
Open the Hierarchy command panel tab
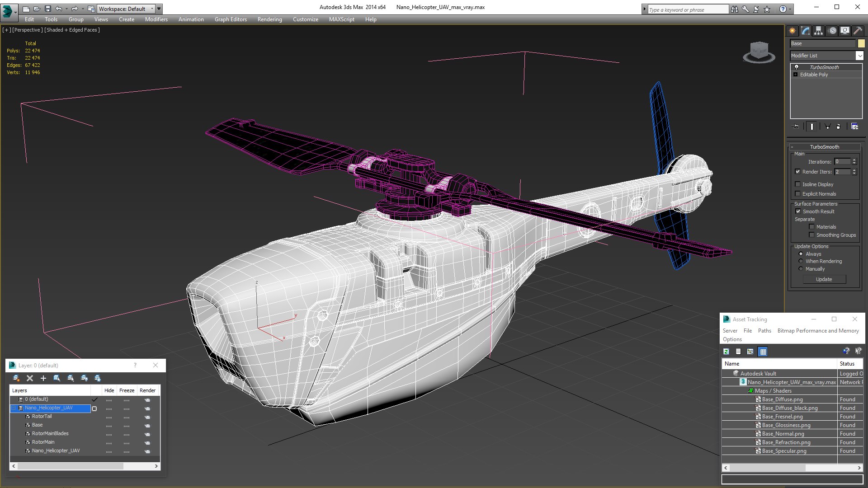(x=818, y=31)
